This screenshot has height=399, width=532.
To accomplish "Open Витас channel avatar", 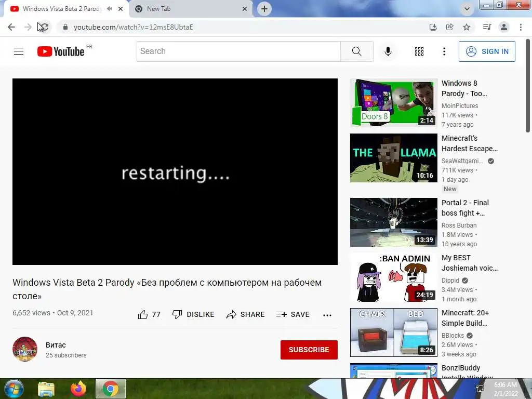I will pyautogui.click(x=25, y=349).
